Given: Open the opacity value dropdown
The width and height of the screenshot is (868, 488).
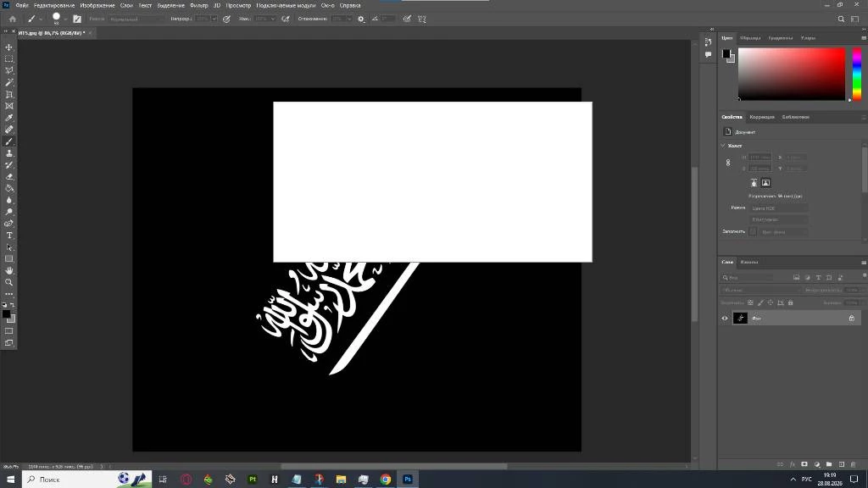Looking at the screenshot, I should coord(214,19).
